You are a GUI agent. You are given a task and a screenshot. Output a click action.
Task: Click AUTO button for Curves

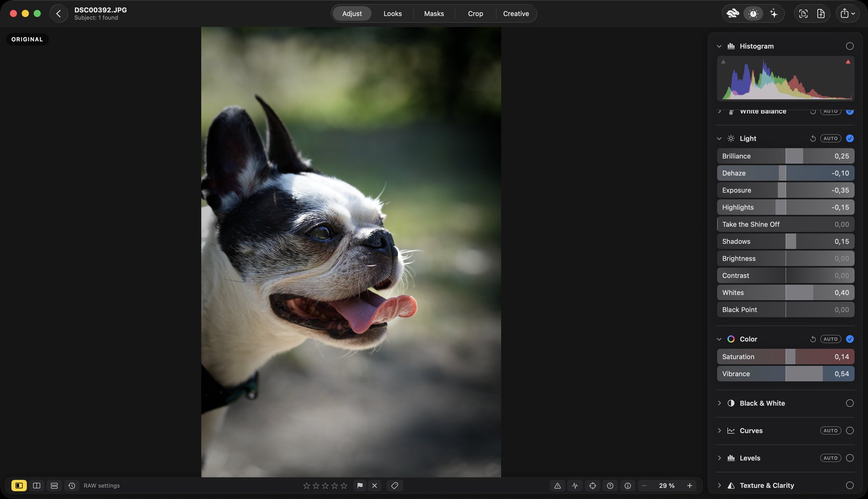(x=830, y=431)
